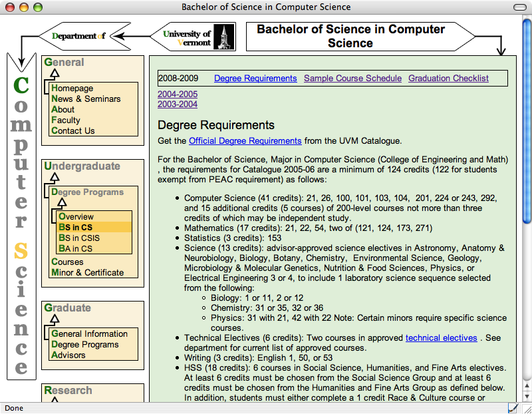Image resolution: width=532 pixels, height=414 pixels.
Task: Click the Graduate section heading
Action: coord(68,308)
